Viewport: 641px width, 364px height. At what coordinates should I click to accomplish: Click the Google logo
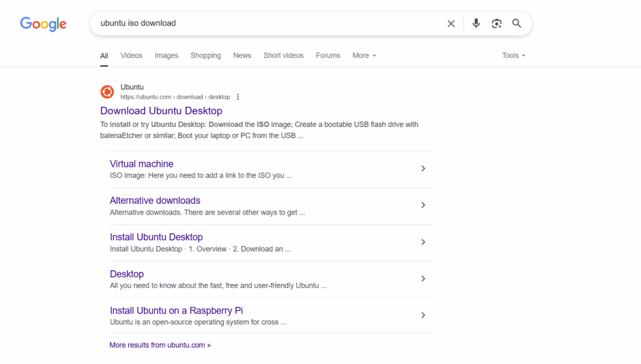pos(43,24)
